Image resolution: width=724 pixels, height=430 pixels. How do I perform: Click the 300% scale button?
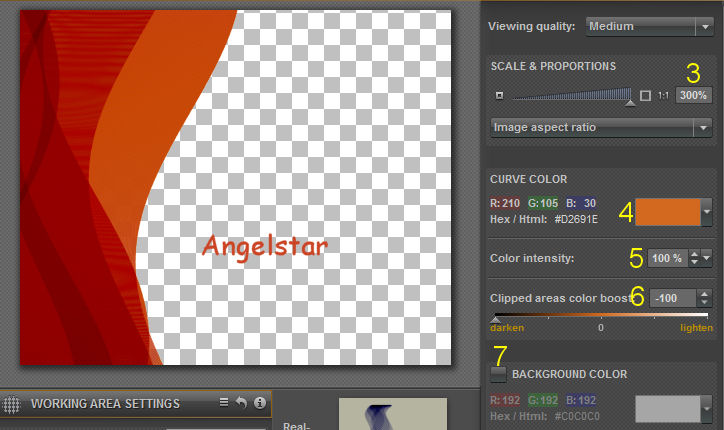pyautogui.click(x=692, y=96)
